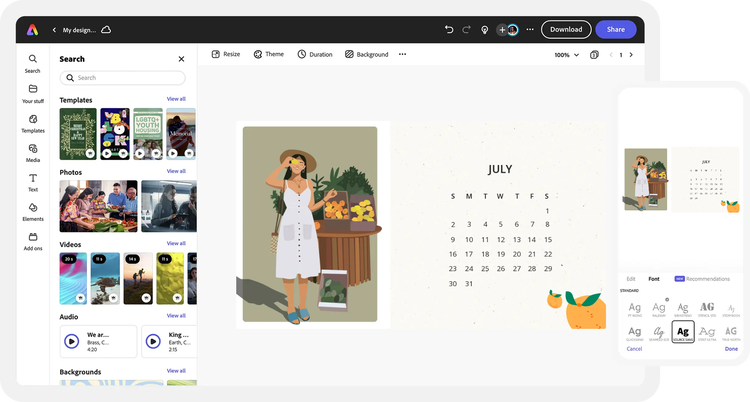The image size is (750, 402).
Task: Expand the 100% zoom dropdown
Action: click(566, 55)
